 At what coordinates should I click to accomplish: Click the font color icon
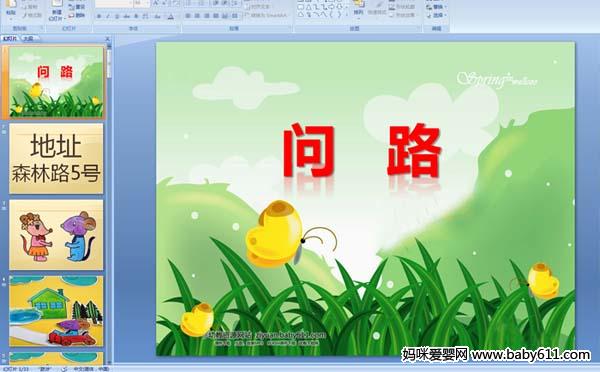[171, 16]
